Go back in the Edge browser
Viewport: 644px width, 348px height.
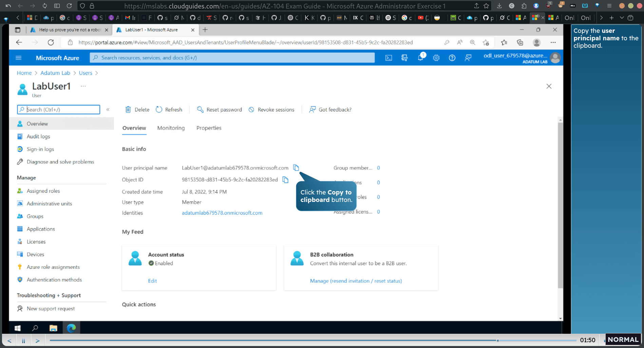(x=19, y=42)
